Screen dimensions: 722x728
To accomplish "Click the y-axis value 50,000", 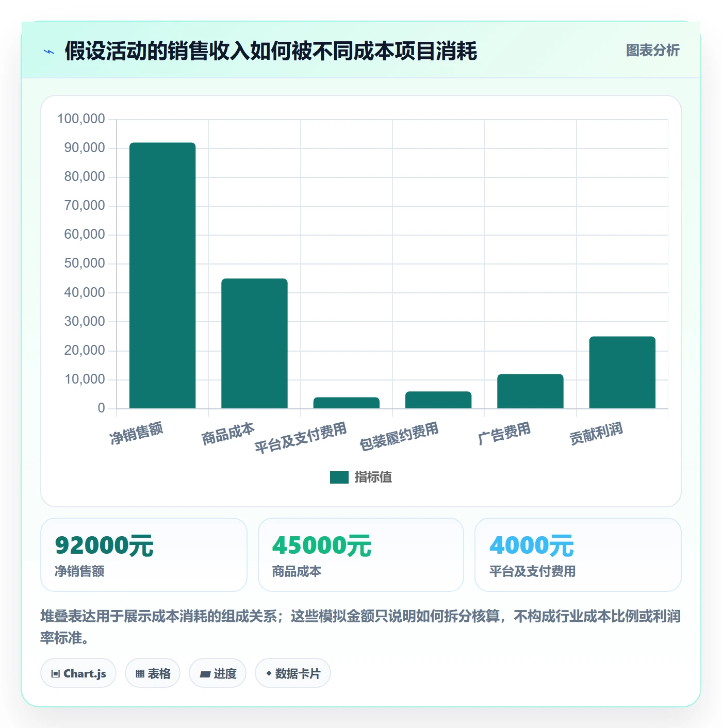I will point(85,263).
